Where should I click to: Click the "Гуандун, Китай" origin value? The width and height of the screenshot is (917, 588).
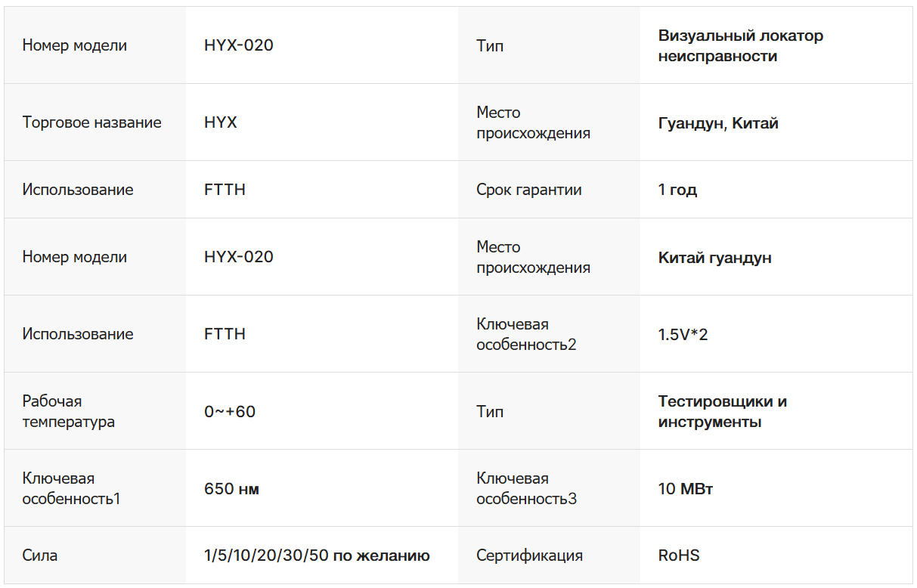[717, 123]
